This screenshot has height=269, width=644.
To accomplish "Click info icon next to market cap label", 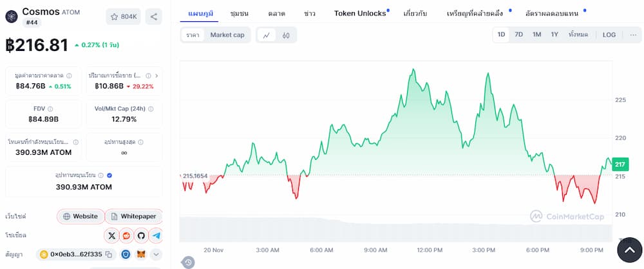I will tap(69, 75).
